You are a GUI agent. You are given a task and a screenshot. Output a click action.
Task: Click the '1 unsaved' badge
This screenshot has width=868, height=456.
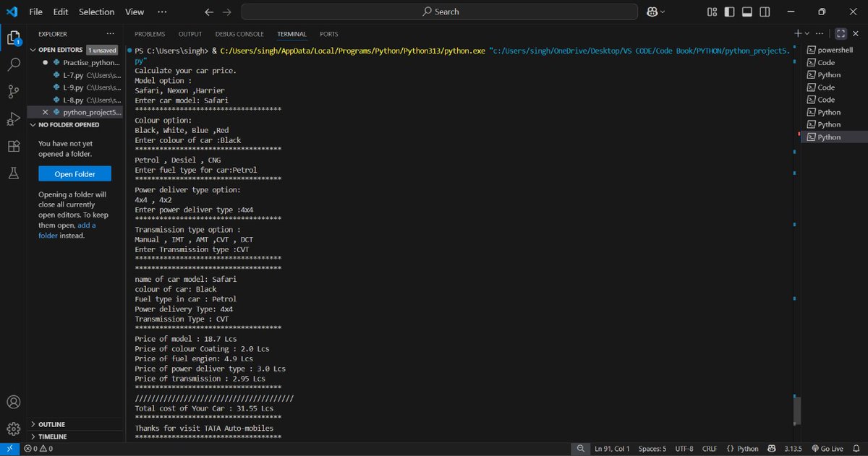pyautogui.click(x=102, y=50)
